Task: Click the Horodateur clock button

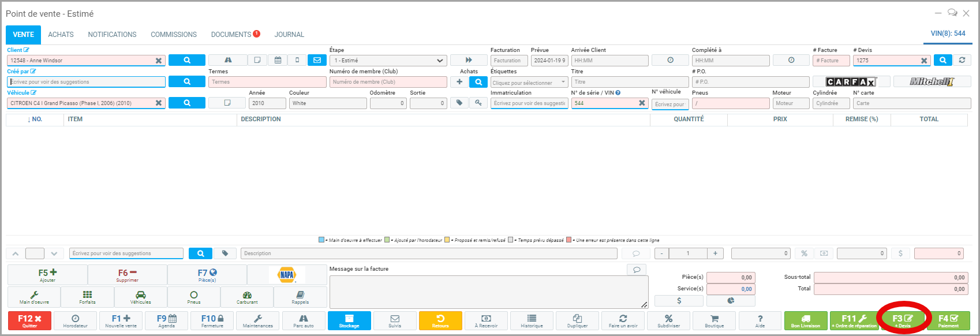Action: pos(76,321)
